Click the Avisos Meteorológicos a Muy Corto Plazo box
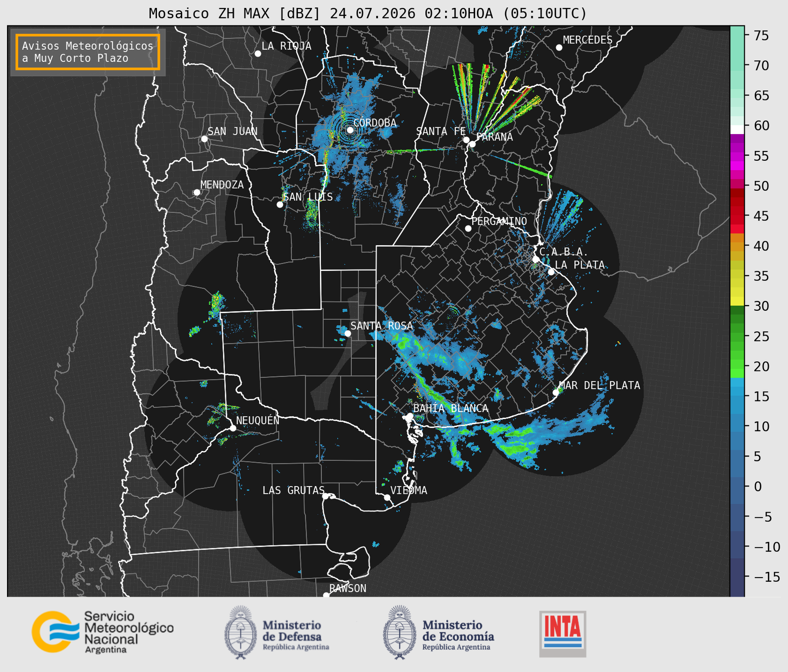 [x=88, y=52]
